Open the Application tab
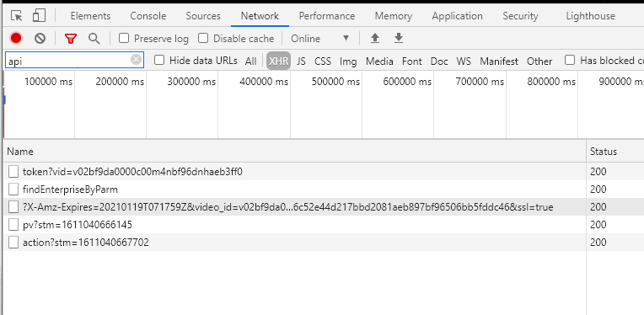Screen dimensions: 644x315 (457, 16)
